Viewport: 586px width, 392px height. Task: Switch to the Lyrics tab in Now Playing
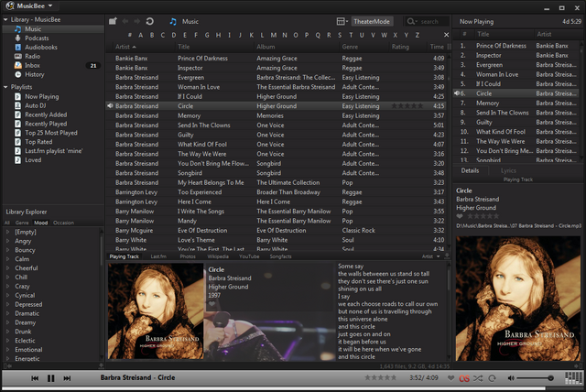pos(508,170)
